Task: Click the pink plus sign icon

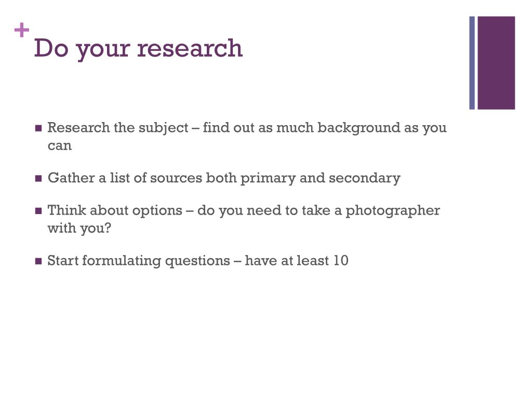Action: [22, 30]
